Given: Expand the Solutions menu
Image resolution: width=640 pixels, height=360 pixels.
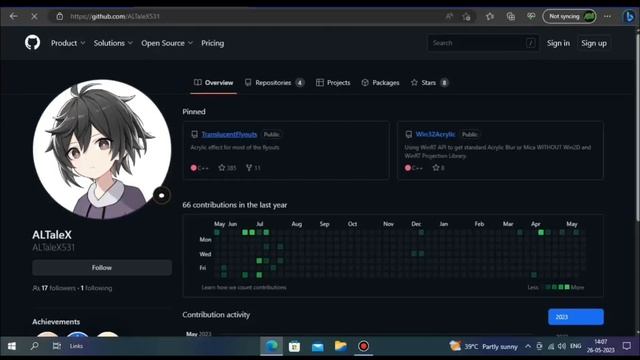Looking at the screenshot, I should tap(113, 43).
